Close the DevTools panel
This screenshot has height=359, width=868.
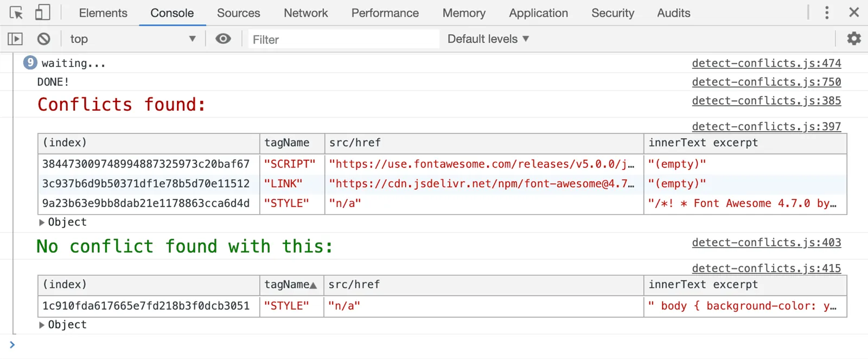[854, 12]
